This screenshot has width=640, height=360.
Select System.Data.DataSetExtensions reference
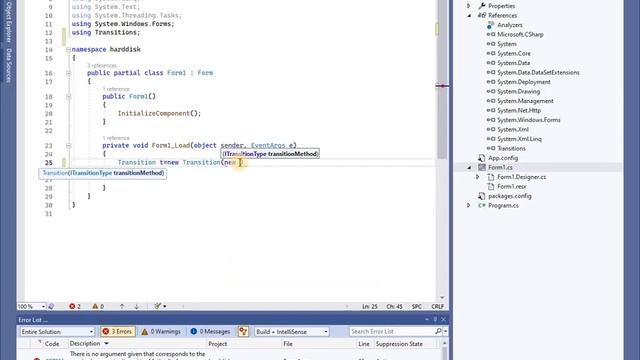(x=538, y=73)
